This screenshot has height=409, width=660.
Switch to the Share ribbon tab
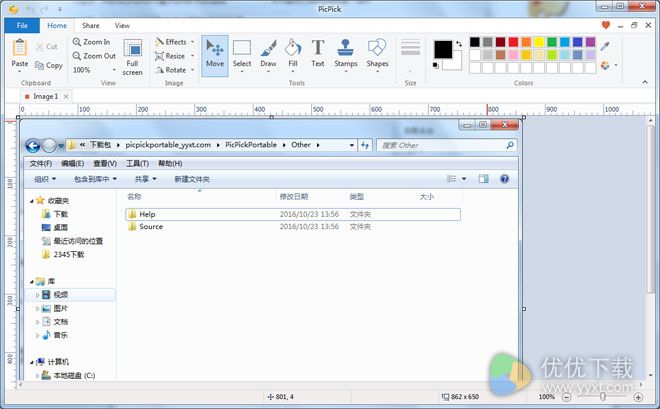point(90,25)
